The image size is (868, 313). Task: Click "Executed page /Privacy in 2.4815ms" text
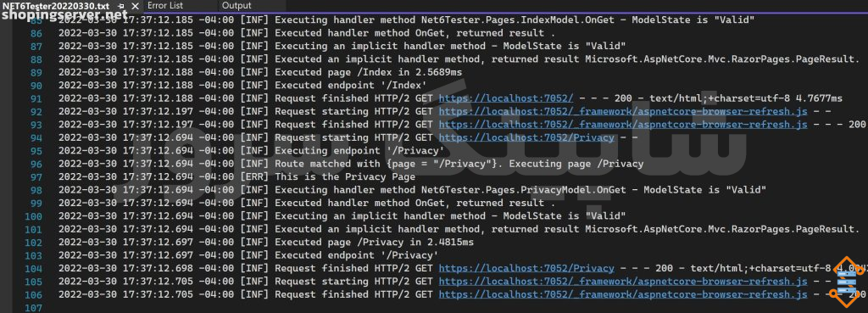374,242
